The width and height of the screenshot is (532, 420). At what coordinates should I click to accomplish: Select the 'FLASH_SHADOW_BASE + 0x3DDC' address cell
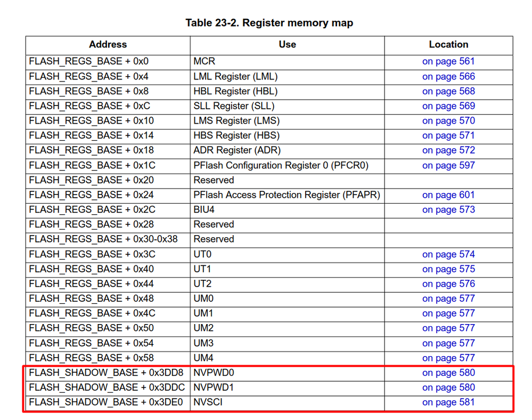pos(107,387)
